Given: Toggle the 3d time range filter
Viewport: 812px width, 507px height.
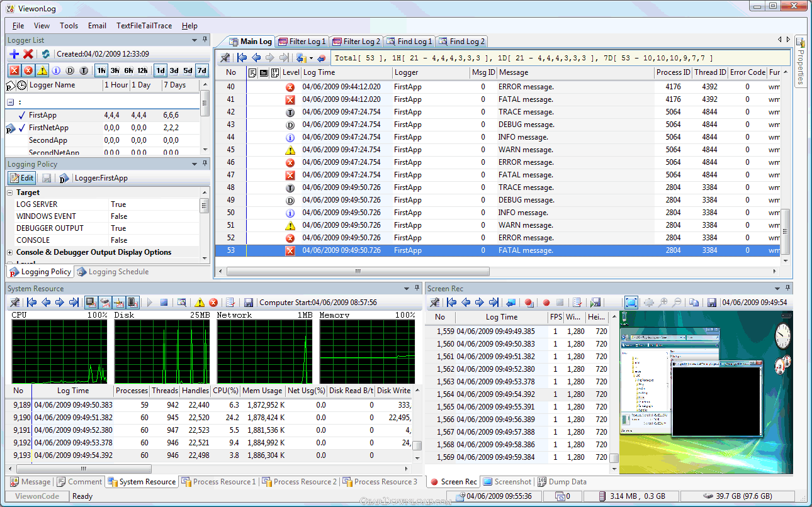Looking at the screenshot, I should click(174, 70).
